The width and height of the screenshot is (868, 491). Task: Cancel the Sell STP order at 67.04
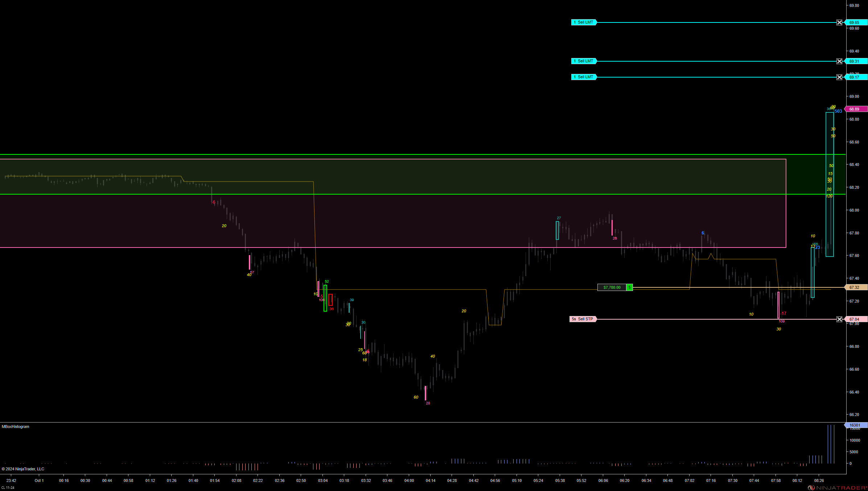point(839,319)
